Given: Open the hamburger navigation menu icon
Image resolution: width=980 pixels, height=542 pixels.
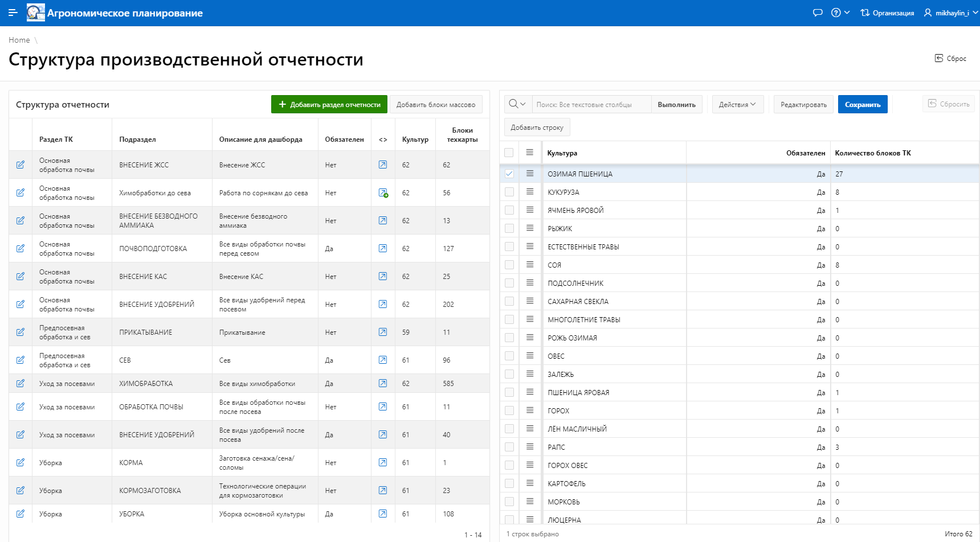Looking at the screenshot, I should (x=13, y=13).
